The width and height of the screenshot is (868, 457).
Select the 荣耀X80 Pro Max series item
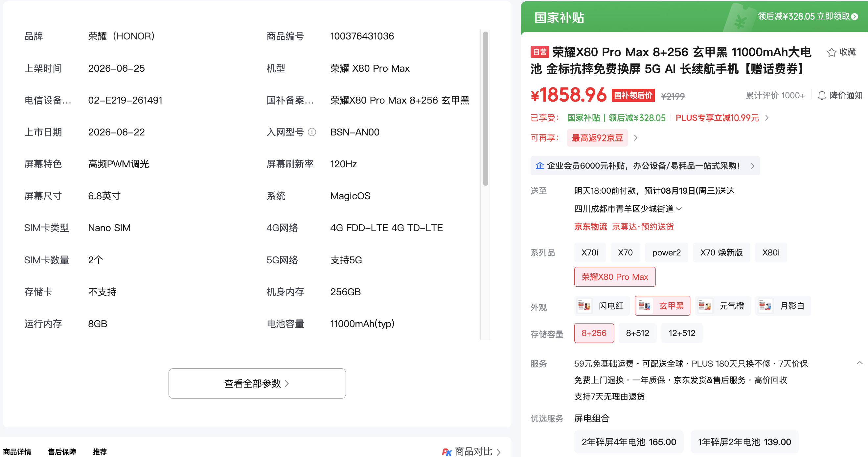(x=615, y=277)
